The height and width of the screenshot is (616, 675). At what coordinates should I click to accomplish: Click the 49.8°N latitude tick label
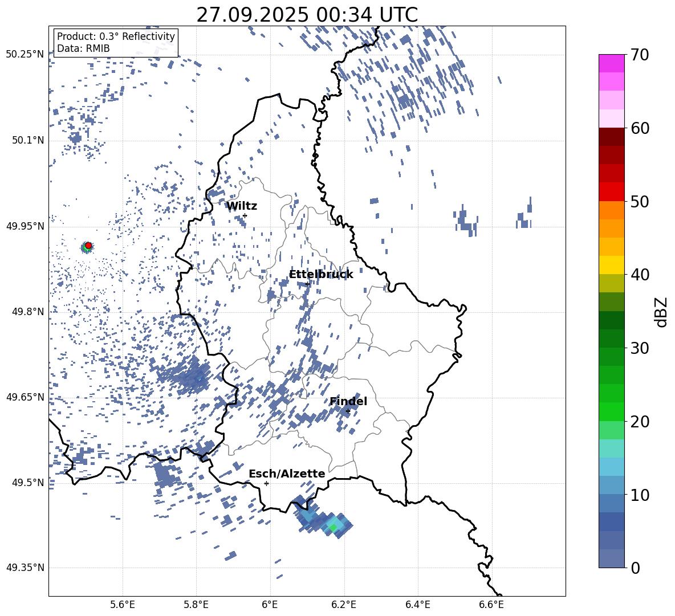pyautogui.click(x=27, y=312)
